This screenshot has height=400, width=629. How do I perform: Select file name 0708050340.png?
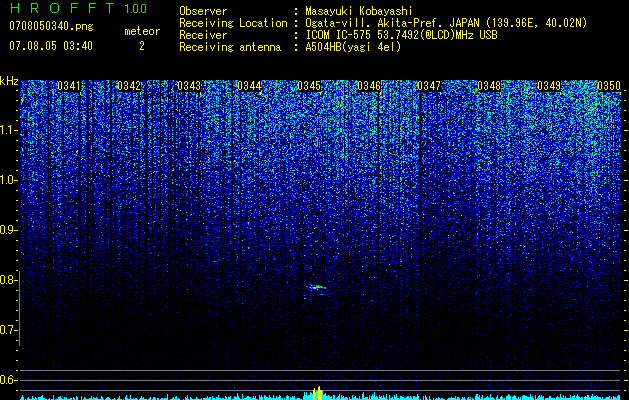(51, 26)
